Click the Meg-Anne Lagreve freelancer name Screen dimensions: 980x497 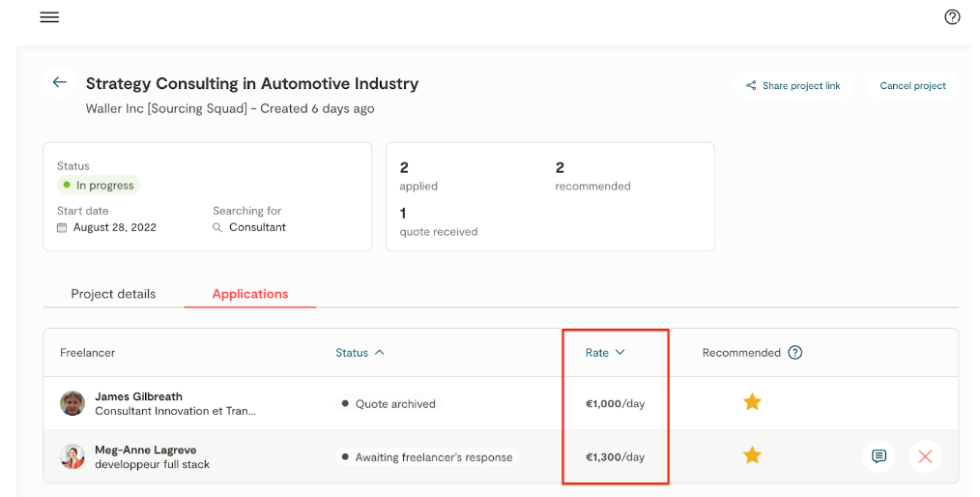[x=145, y=450]
